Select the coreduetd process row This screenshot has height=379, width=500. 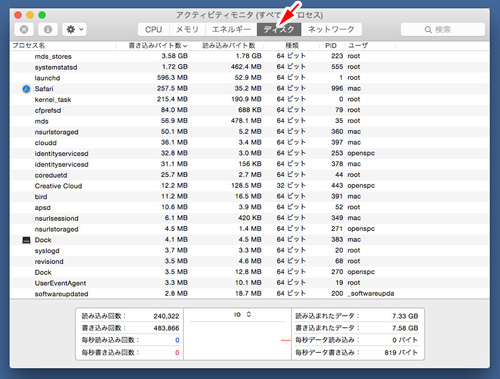pos(249,175)
